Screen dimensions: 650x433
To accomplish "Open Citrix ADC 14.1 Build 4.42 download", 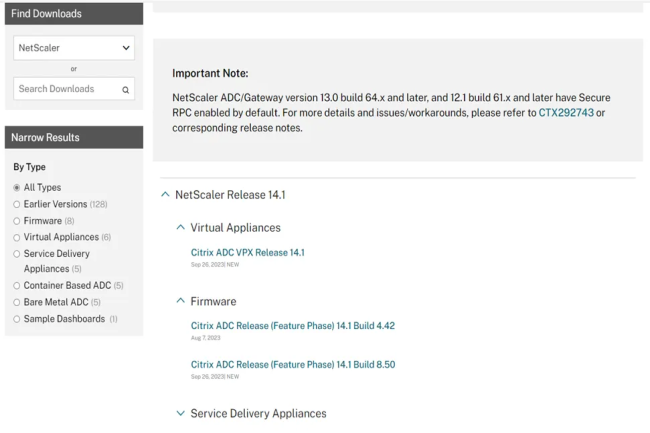I will pyautogui.click(x=292, y=326).
